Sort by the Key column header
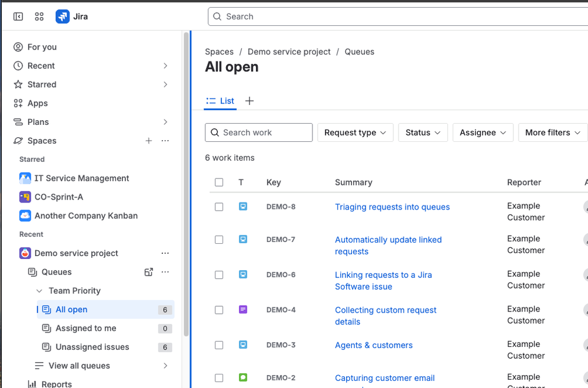This screenshot has width=588, height=388. coord(274,183)
